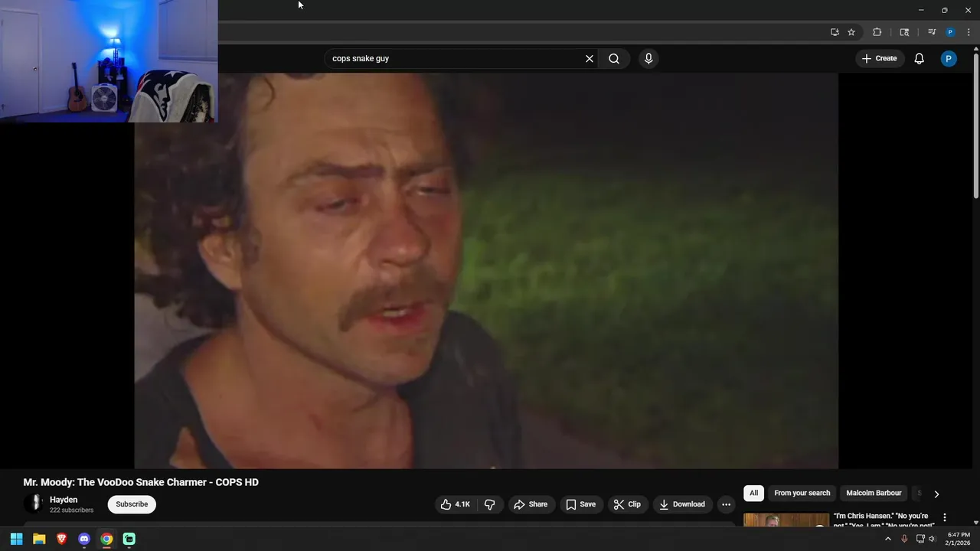This screenshot has width=980, height=551.
Task: Share the video
Action: pyautogui.click(x=531, y=504)
